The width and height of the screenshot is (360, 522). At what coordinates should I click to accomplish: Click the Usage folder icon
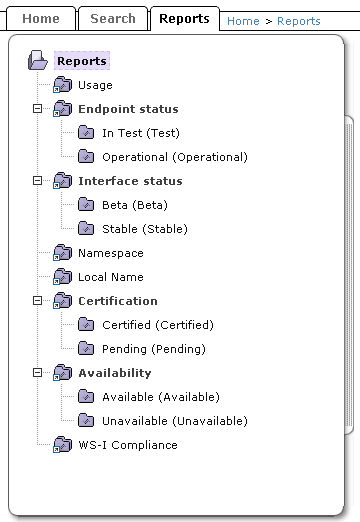pos(63,85)
